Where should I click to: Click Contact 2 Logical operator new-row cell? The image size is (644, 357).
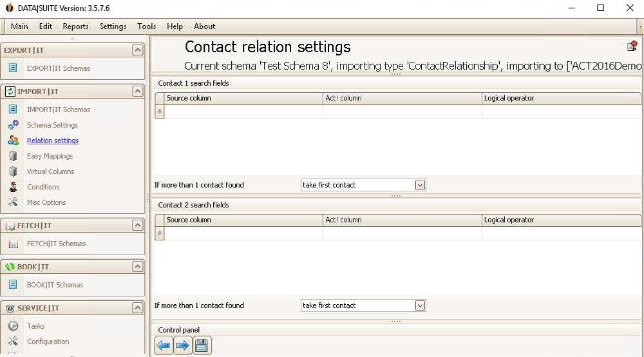[x=561, y=233]
